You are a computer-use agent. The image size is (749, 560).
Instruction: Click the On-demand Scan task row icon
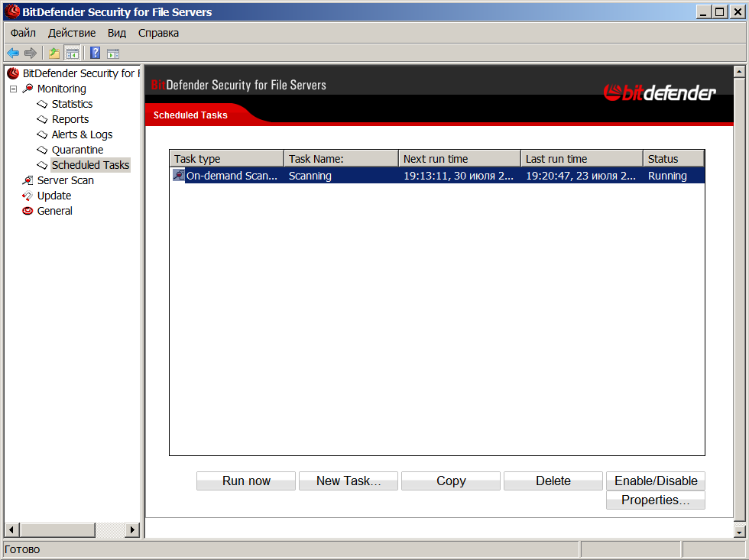coord(179,175)
